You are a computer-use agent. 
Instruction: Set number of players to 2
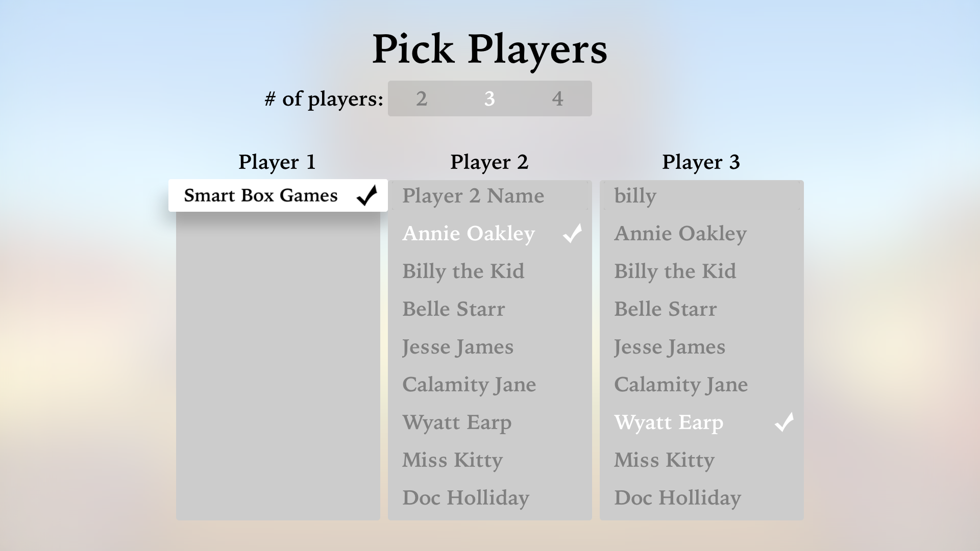tap(422, 98)
